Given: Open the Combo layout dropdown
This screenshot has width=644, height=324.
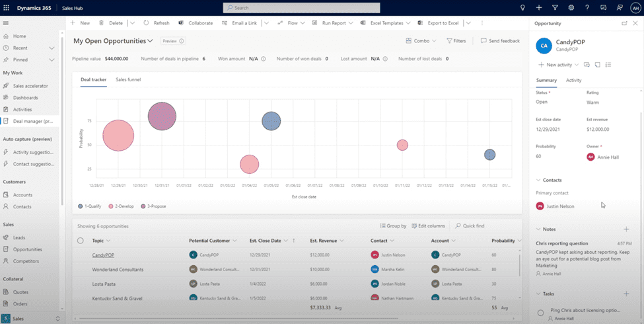Looking at the screenshot, I should tap(421, 41).
